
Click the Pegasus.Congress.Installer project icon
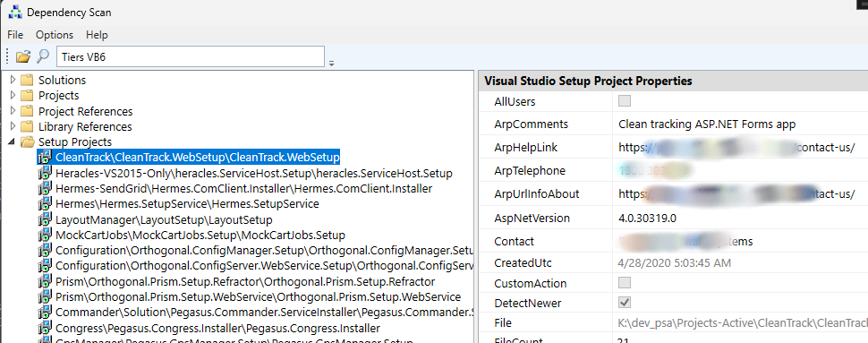[45, 328]
